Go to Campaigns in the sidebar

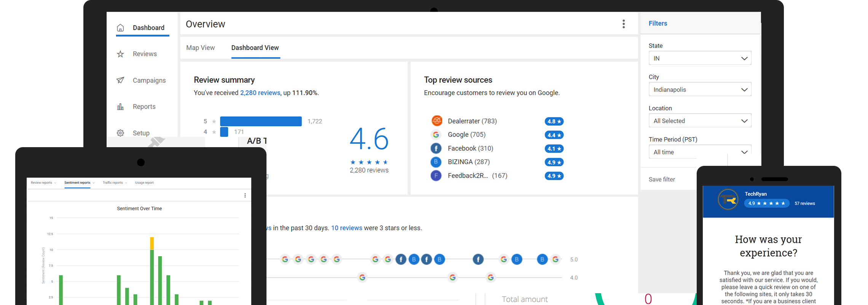(149, 80)
